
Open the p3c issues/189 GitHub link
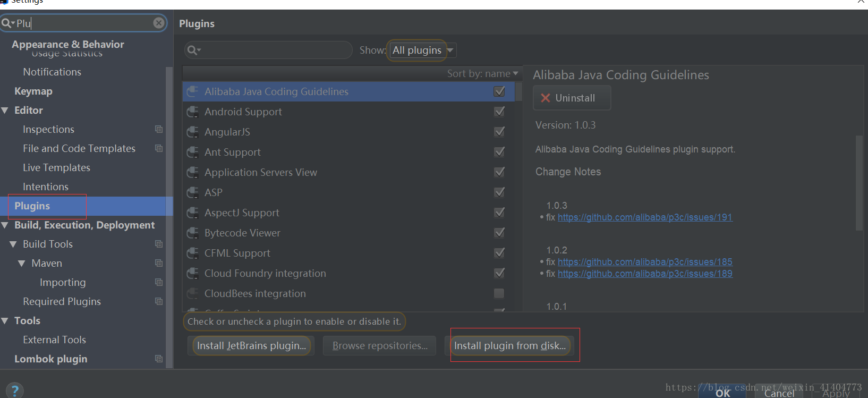pos(645,274)
